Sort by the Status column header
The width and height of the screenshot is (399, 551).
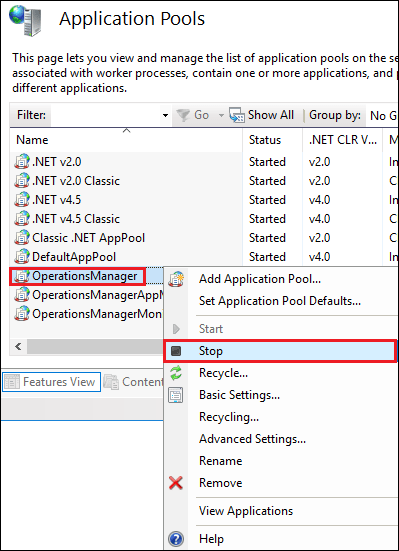coord(272,140)
